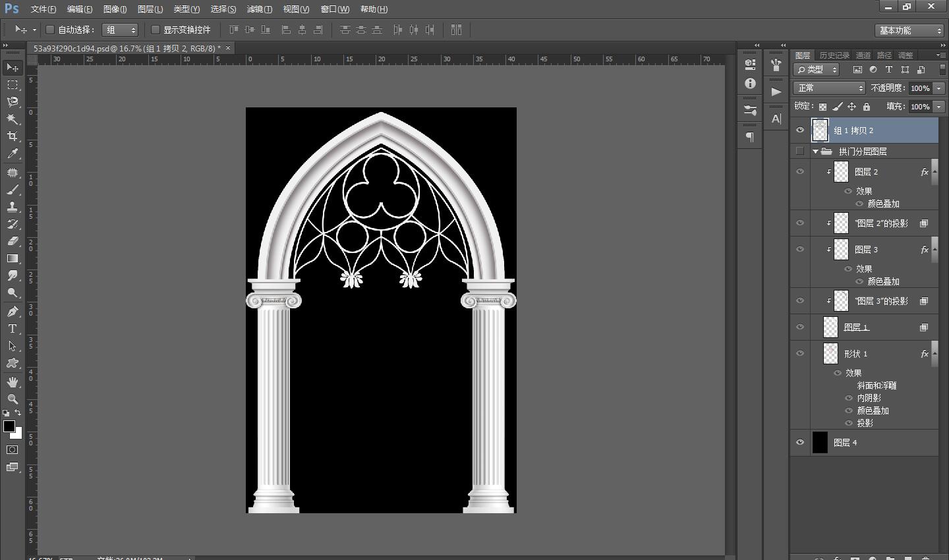
Task: Filter layers by type layers
Action: click(889, 69)
